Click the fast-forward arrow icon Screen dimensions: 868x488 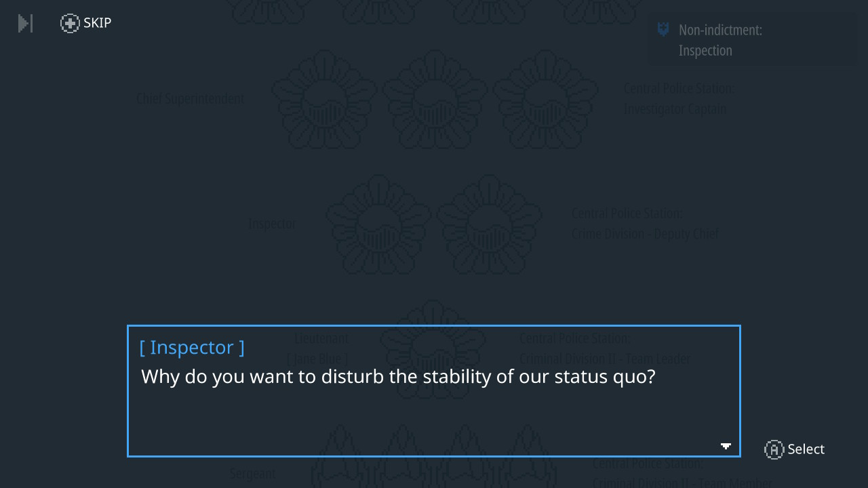(x=25, y=24)
